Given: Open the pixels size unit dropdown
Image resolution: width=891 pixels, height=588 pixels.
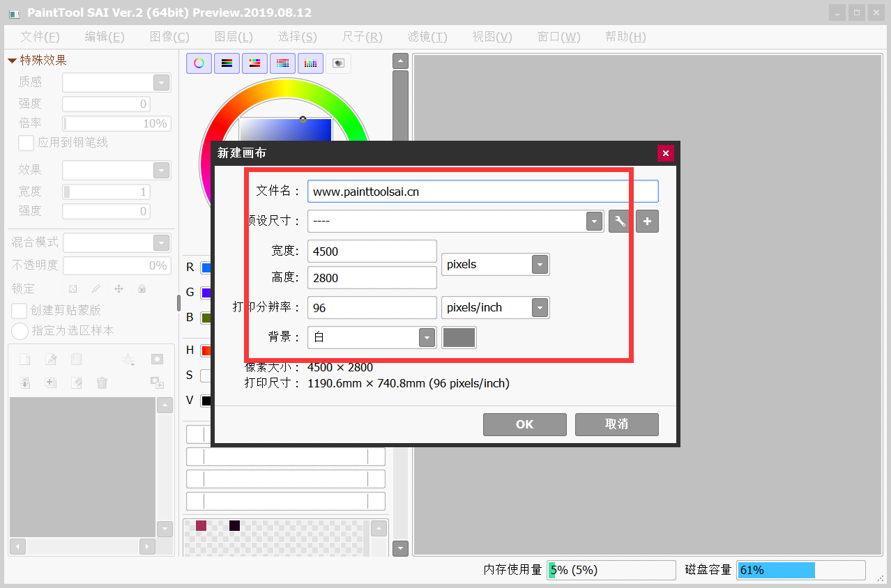Looking at the screenshot, I should (540, 265).
